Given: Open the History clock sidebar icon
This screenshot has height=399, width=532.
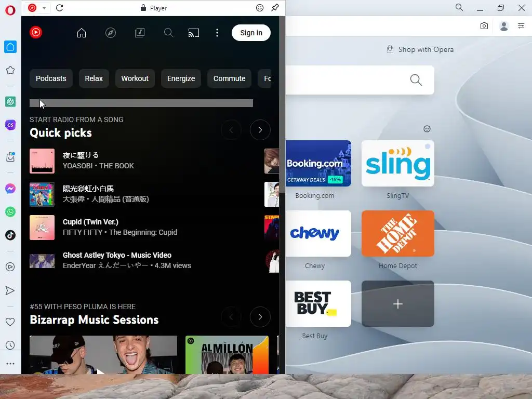Looking at the screenshot, I should point(10,345).
